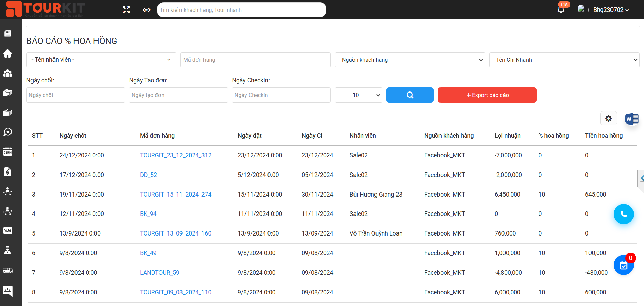Click the Ngày chốt date input
This screenshot has height=306, width=644.
76,95
